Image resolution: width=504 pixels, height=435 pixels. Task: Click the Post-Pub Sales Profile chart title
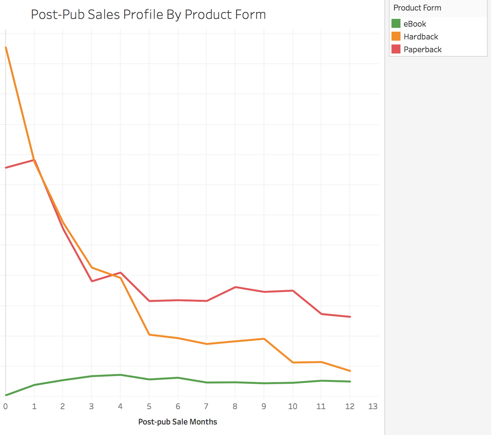pyautogui.click(x=148, y=14)
